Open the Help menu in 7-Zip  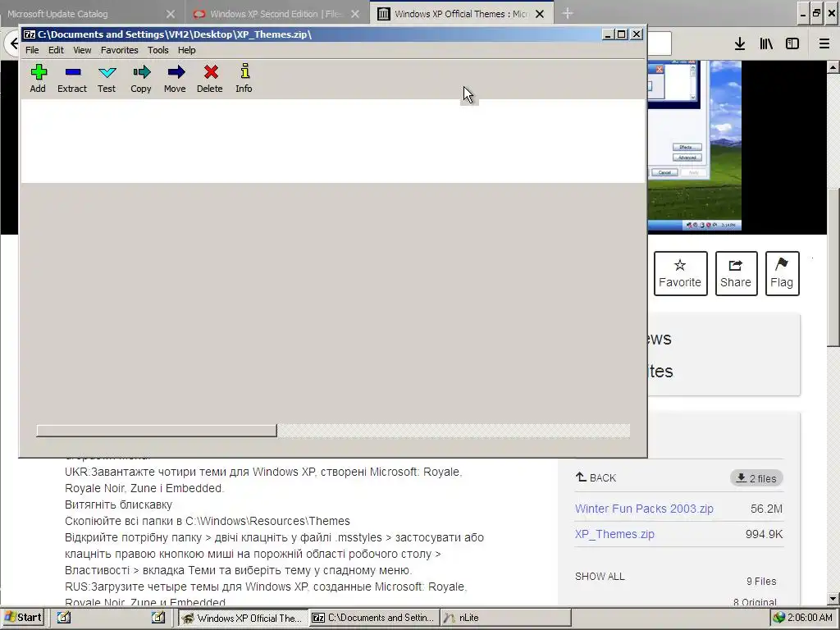pos(186,50)
